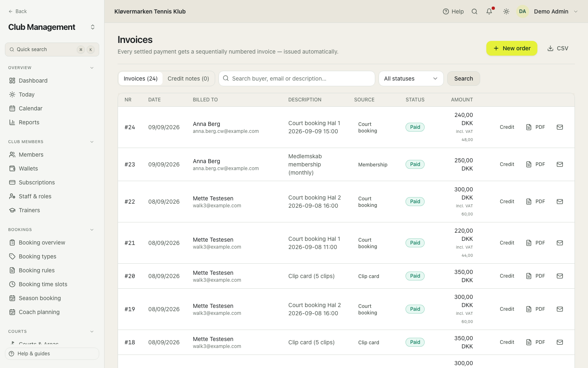Open Coach planning page
This screenshot has height=368, width=588.
[52, 312]
